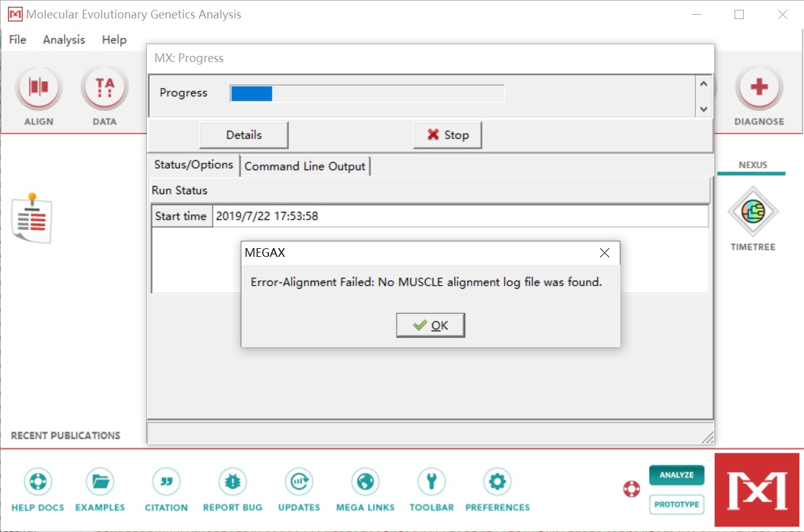Click the Start time label cell

(181, 216)
